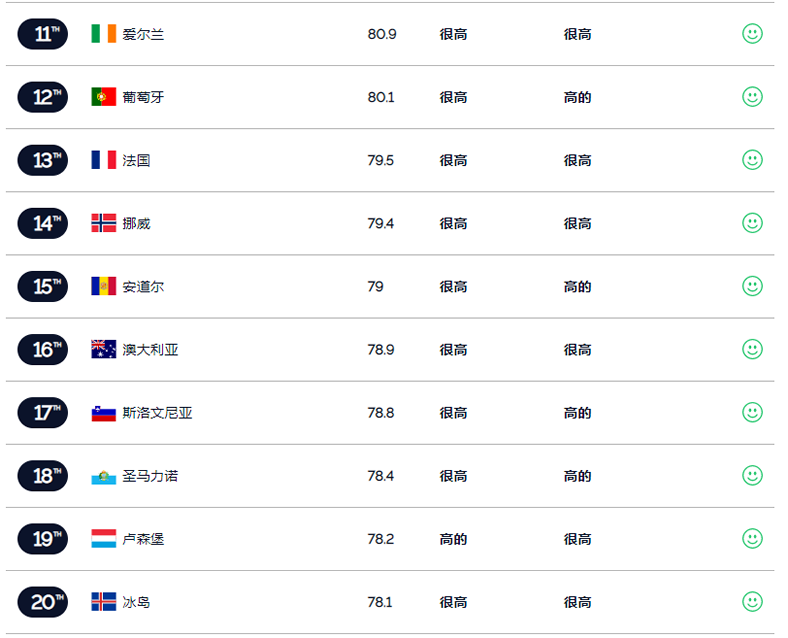Click the Norway flag icon
This screenshot has height=638, width=788.
tap(104, 223)
